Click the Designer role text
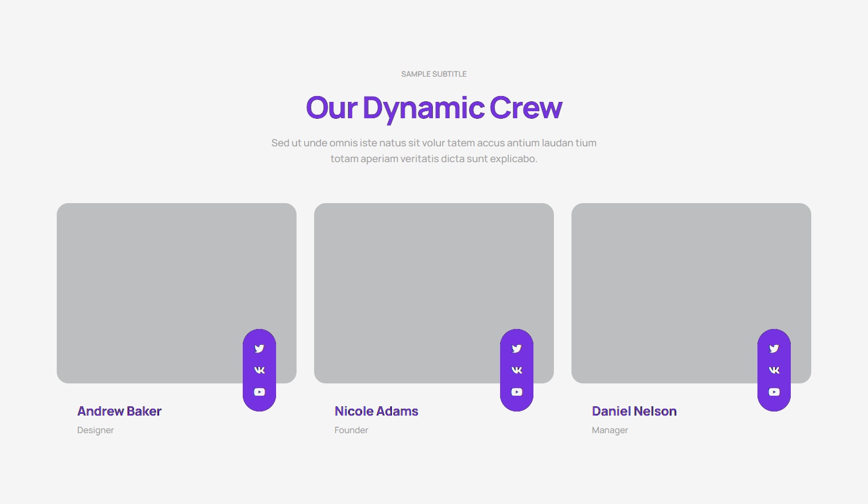 (x=95, y=430)
